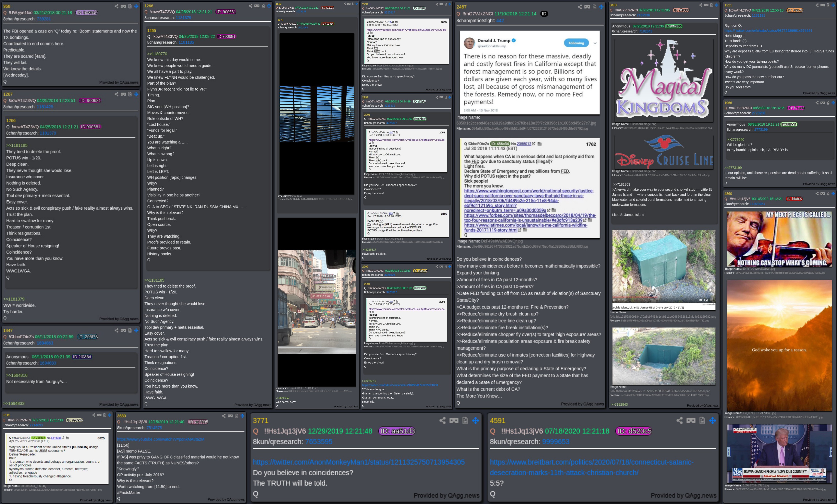Click reply reference >>7182803 in post 3497
This screenshot has width=837, height=504.
[622, 185]
